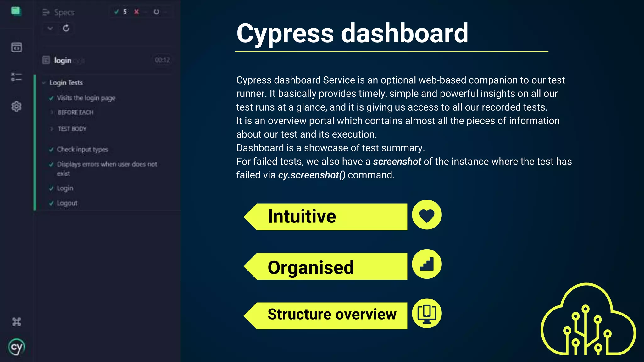
Task: Click the Cypress dashboard slide title
Action: click(x=352, y=34)
